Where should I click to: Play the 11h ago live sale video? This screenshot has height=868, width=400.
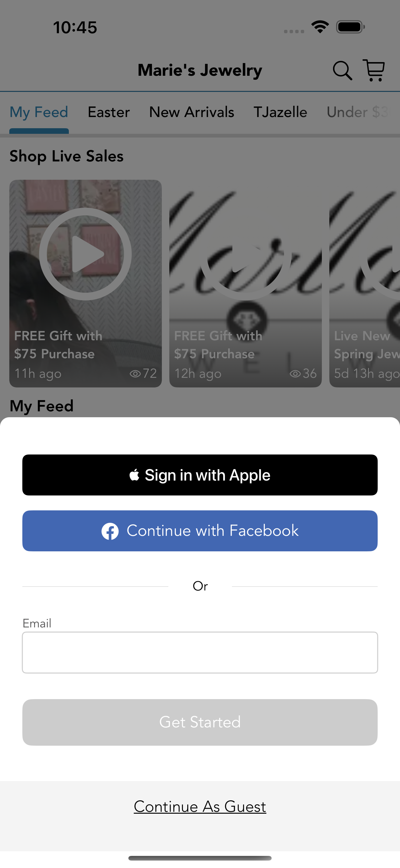(x=85, y=254)
